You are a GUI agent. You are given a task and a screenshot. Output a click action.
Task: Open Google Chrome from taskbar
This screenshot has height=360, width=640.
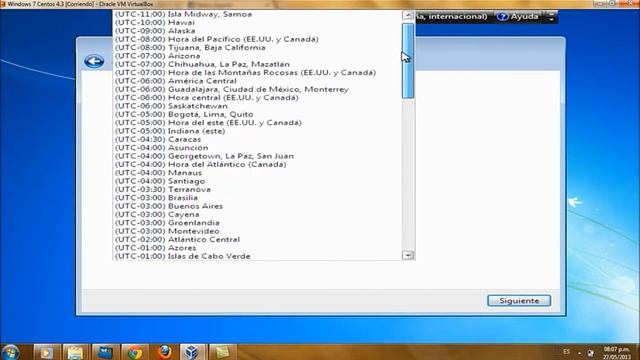click(x=135, y=352)
